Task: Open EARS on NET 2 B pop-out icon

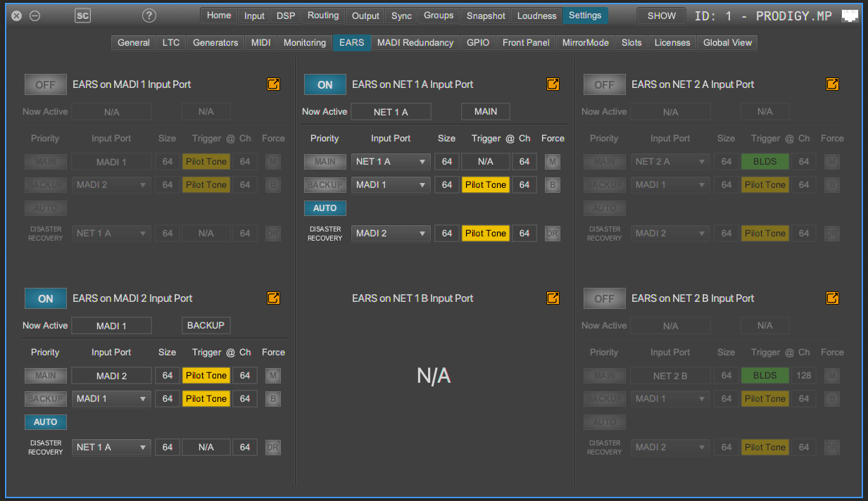Action: [832, 298]
